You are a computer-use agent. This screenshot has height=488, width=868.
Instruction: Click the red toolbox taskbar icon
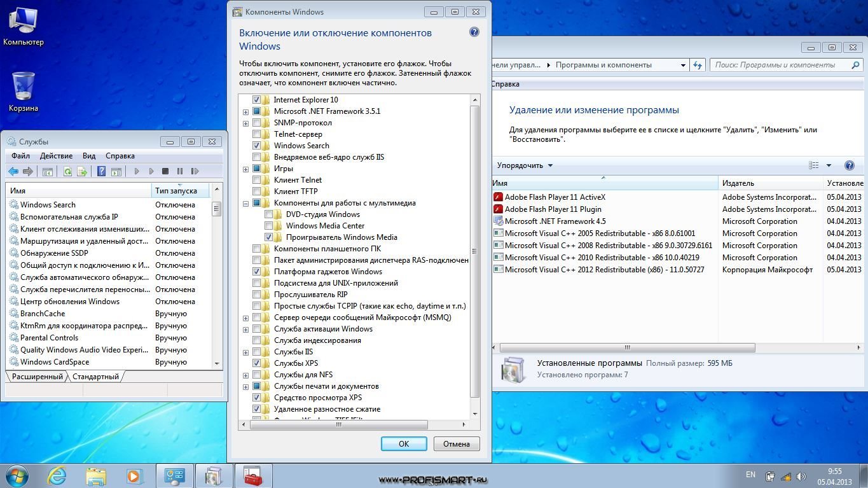[x=253, y=476]
